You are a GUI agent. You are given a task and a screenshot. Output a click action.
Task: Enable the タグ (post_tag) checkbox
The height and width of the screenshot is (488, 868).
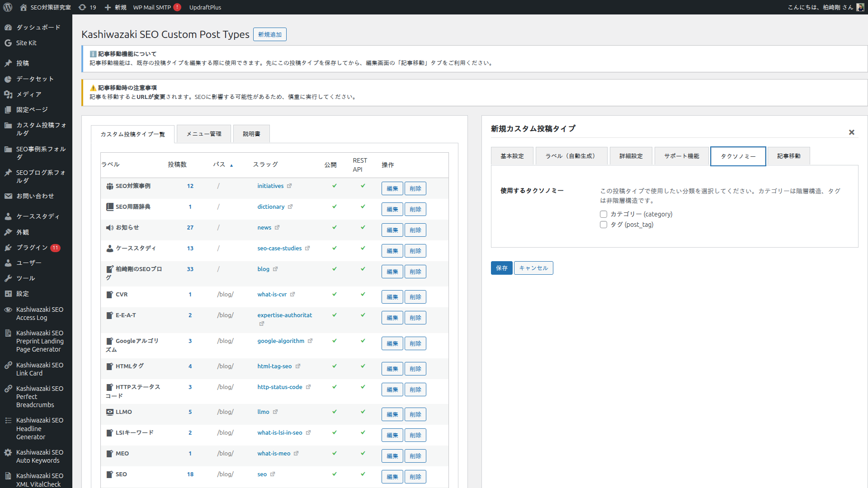tap(604, 225)
